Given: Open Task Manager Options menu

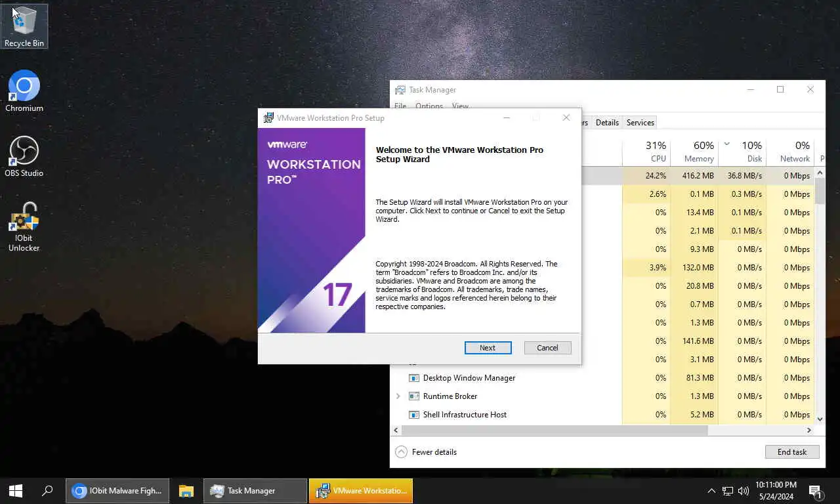Looking at the screenshot, I should click(x=429, y=106).
